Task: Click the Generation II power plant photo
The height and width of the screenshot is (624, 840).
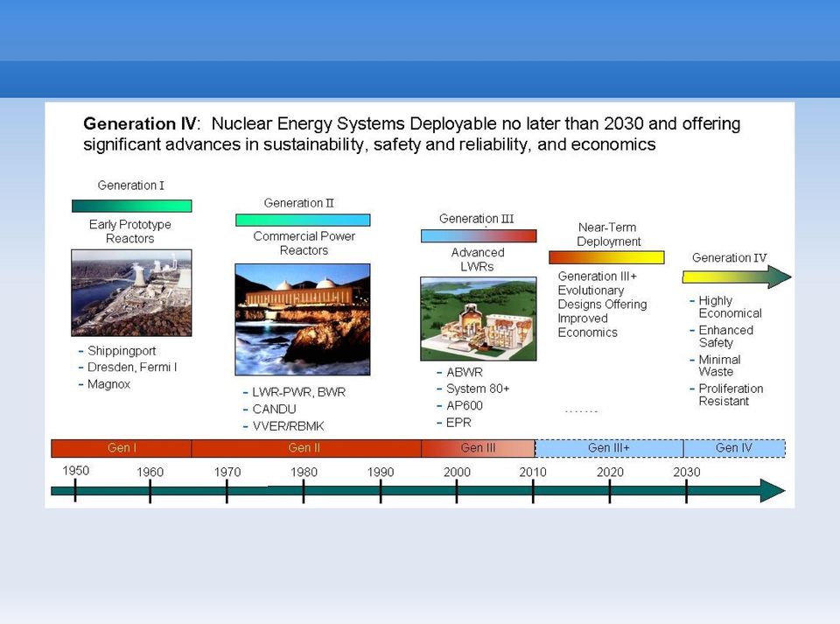Action: (x=303, y=319)
